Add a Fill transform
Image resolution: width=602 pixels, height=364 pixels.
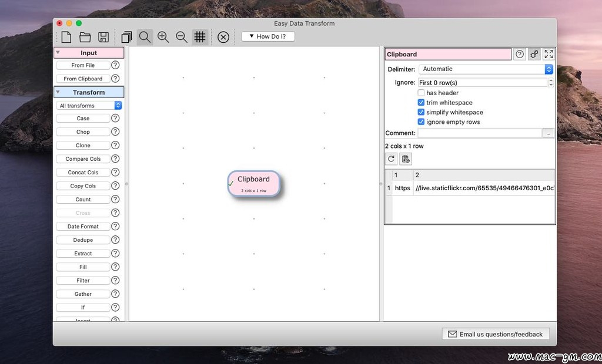[83, 267]
